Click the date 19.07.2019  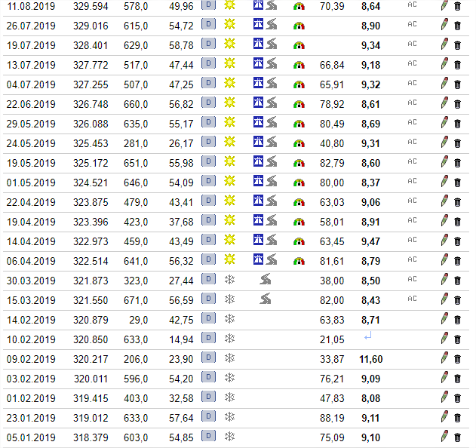[30, 45]
